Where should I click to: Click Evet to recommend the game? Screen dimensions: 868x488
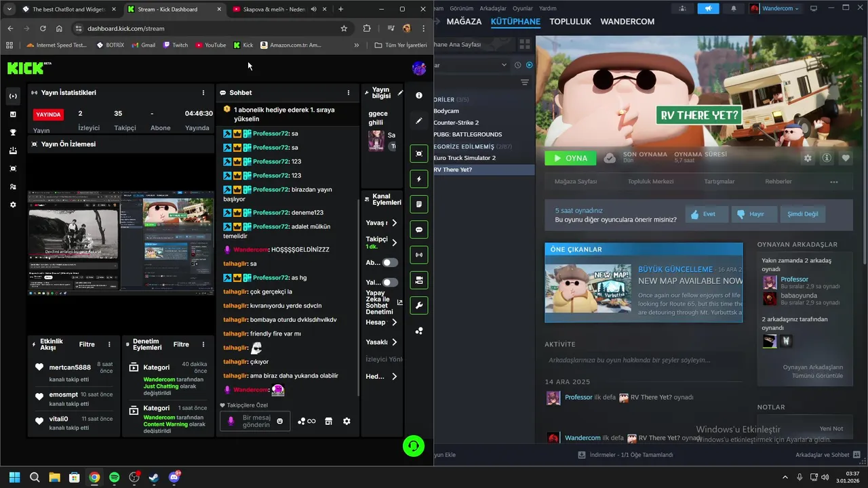pos(707,214)
